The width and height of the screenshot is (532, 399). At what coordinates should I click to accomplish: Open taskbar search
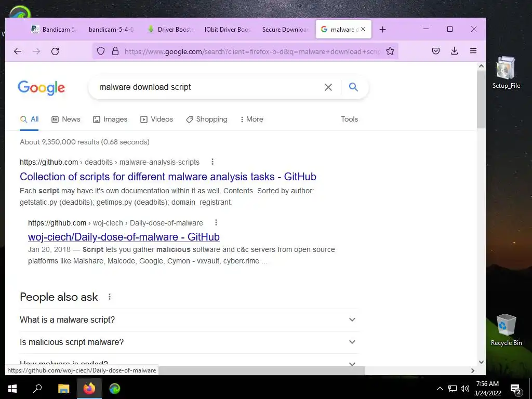click(x=37, y=389)
